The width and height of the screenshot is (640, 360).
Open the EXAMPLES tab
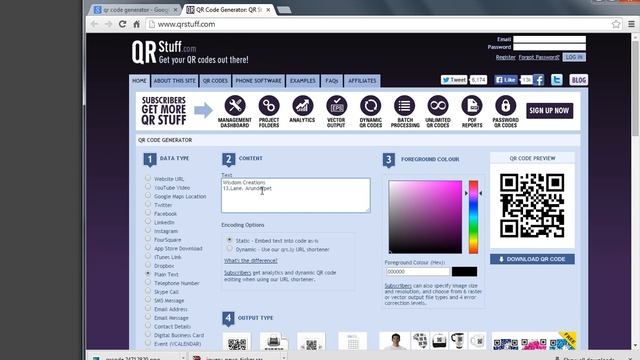tap(302, 81)
